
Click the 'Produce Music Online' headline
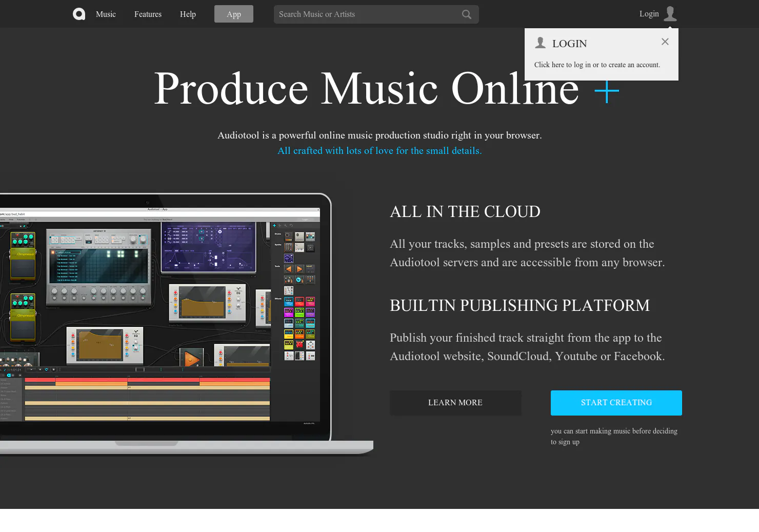tap(367, 88)
